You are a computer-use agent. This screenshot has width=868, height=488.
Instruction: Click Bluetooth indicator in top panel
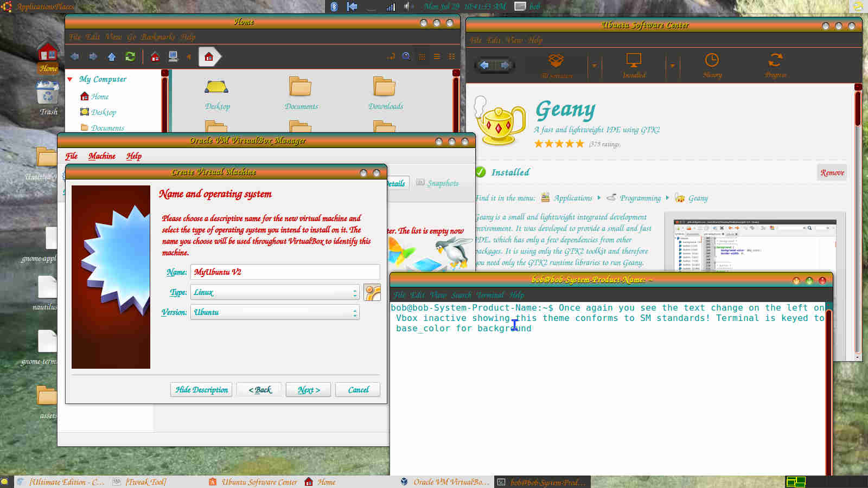pos(334,7)
